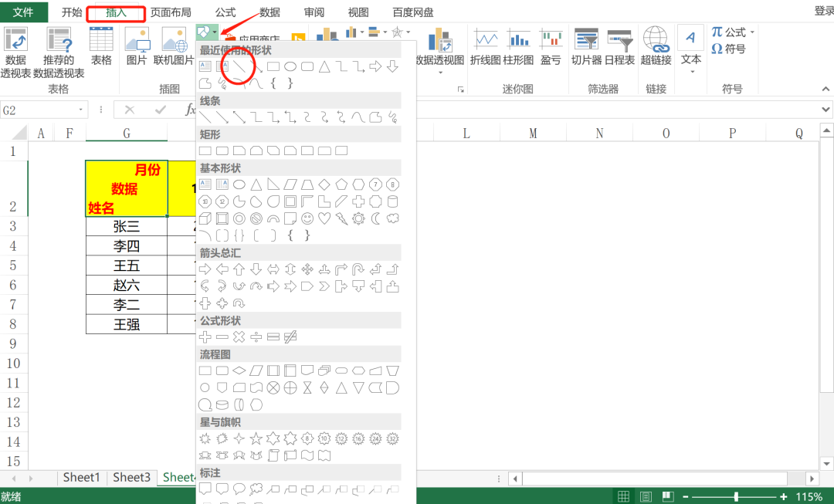Pick the quad arrow shape
This screenshot has width=834, height=504.
tap(307, 269)
